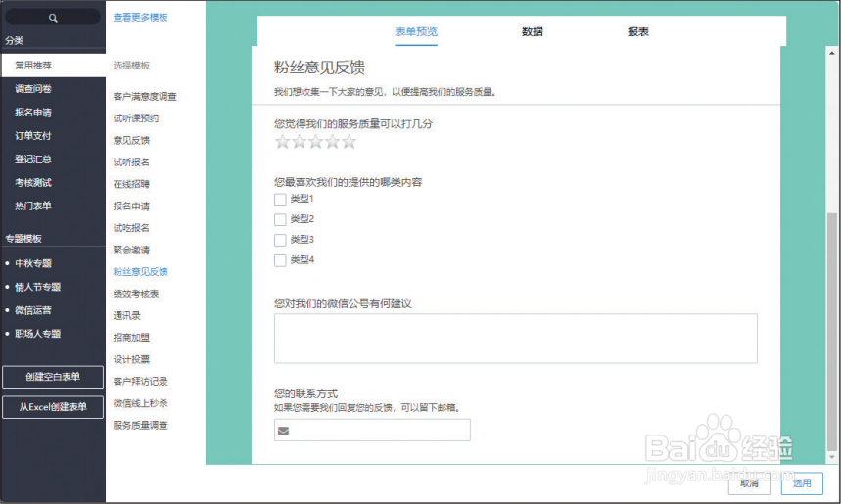Check the 类型3 checkbox

tap(280, 240)
